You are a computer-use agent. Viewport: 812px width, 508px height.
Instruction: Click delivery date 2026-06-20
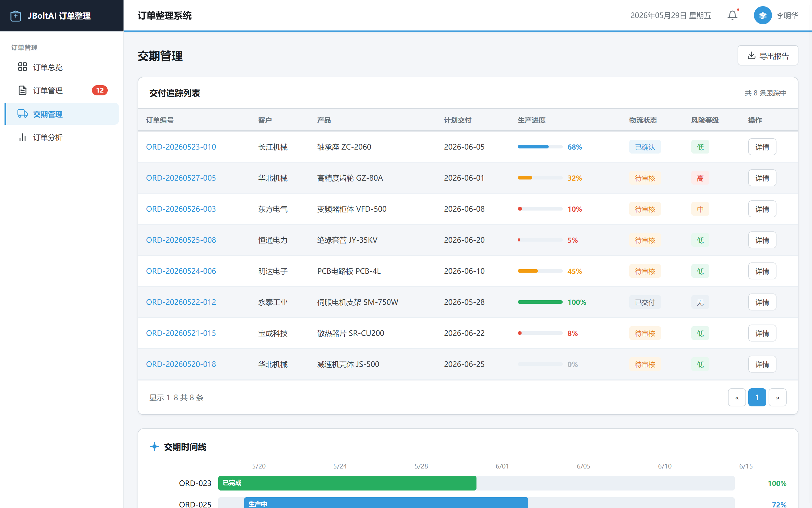[x=464, y=240]
